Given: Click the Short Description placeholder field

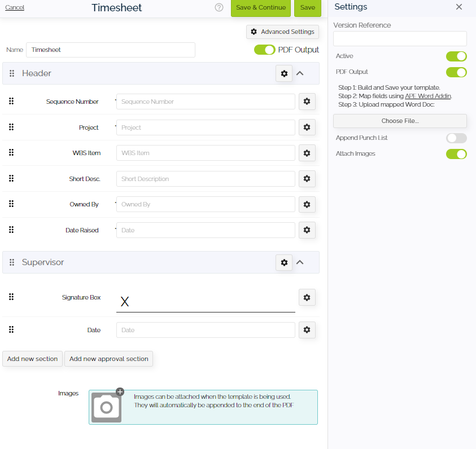Looking at the screenshot, I should point(206,179).
